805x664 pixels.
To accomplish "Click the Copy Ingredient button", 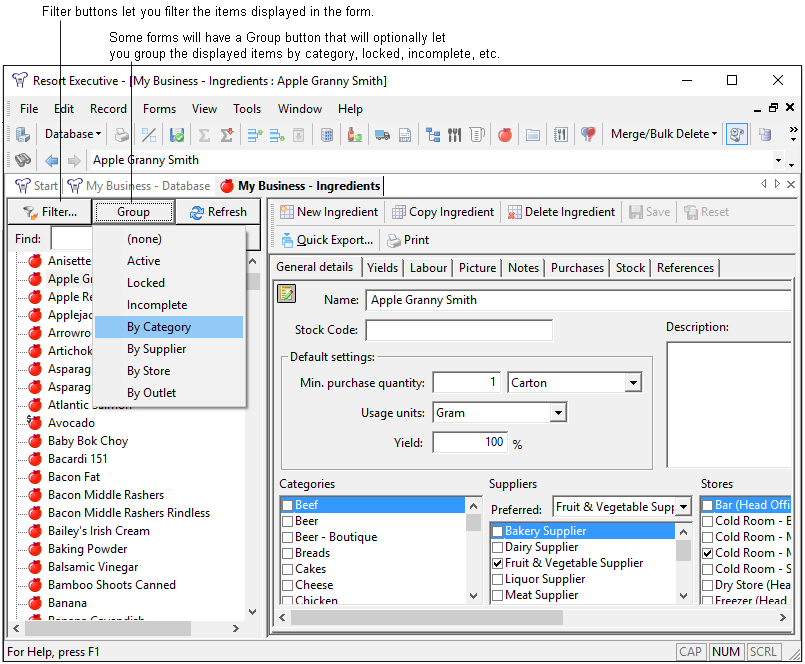I will coord(443,212).
